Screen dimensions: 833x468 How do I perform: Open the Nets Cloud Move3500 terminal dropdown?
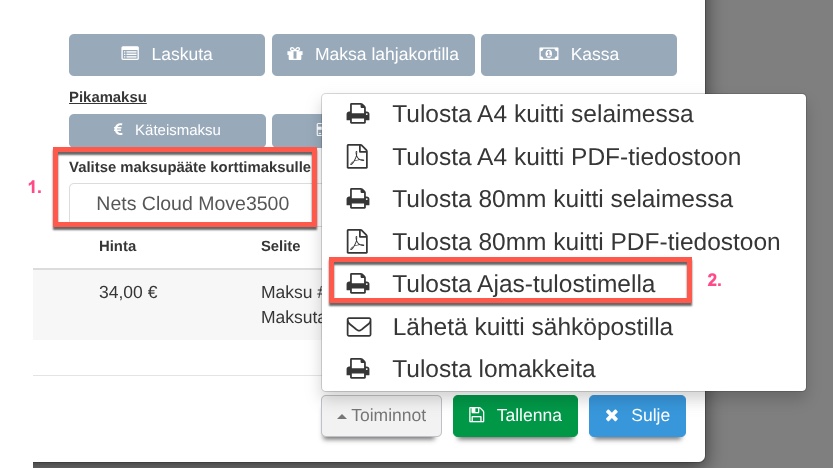(x=192, y=204)
